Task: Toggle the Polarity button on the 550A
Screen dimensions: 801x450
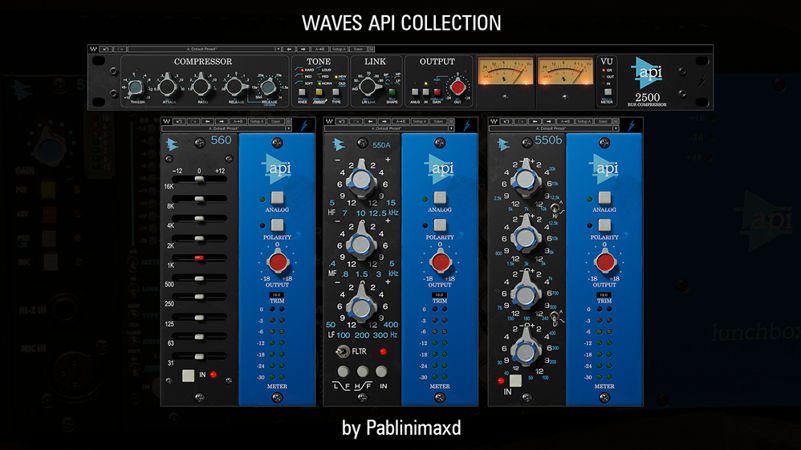Action: tap(437, 226)
